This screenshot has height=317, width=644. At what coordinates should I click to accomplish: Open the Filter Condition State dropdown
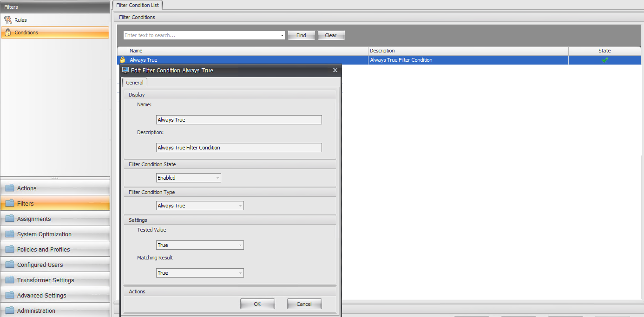217,178
